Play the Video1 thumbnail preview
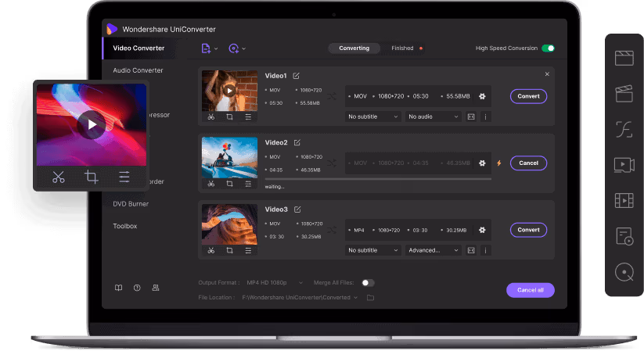Screen dimensions: 644x351 [228, 90]
